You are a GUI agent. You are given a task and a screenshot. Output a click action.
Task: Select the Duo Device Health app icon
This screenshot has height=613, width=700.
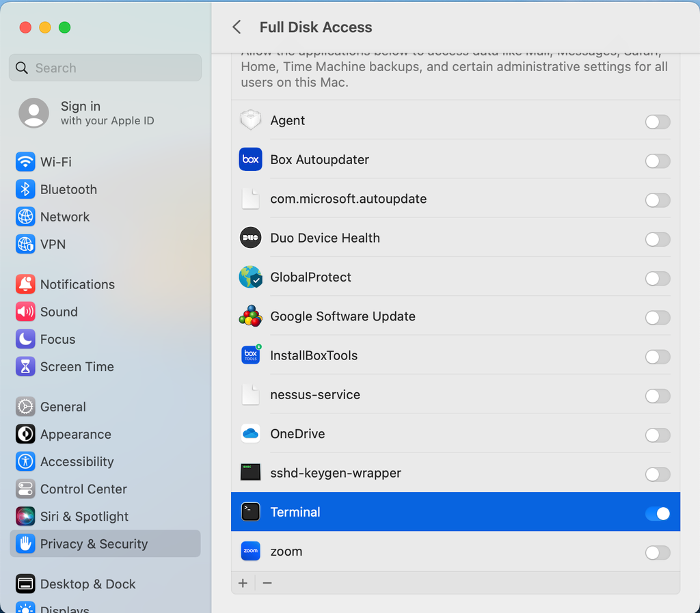click(251, 238)
